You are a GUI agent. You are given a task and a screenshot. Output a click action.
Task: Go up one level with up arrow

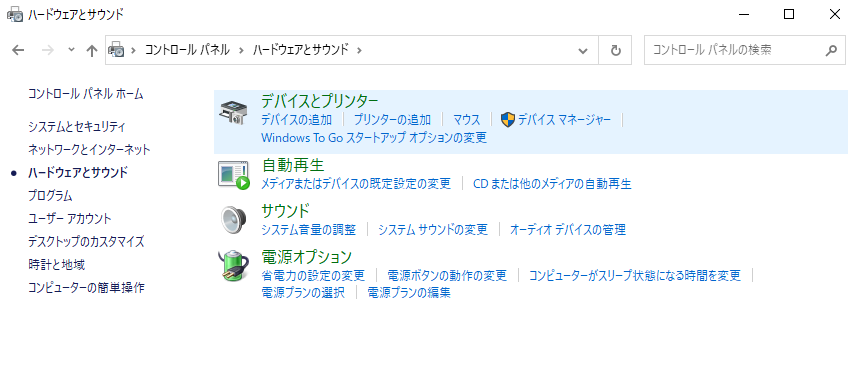[92, 50]
